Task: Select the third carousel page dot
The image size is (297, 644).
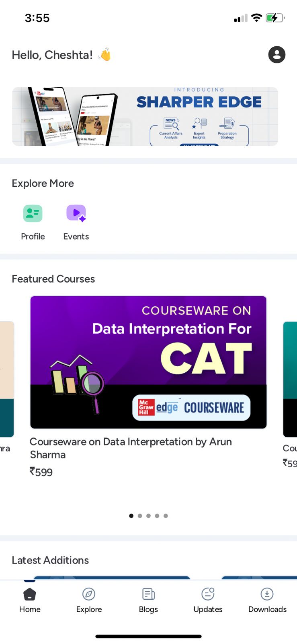Action: click(148, 516)
